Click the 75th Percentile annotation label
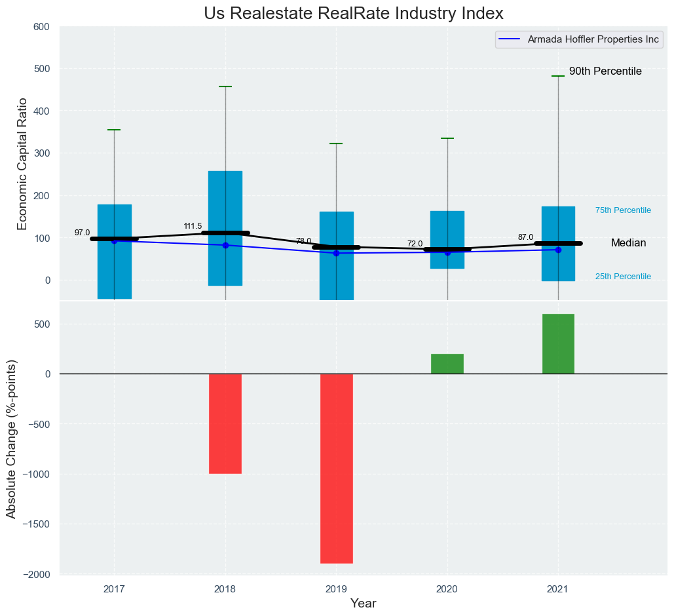Image resolution: width=674 pixels, height=616 pixels. [623, 210]
